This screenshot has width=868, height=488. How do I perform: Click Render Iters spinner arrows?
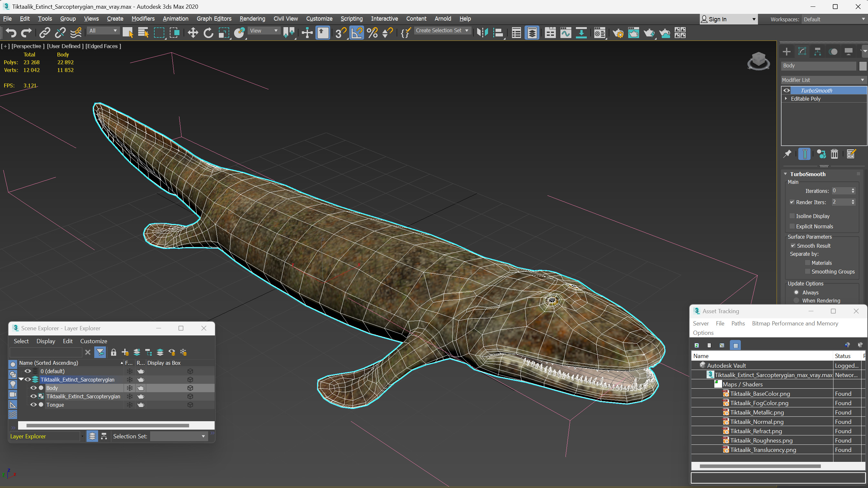(x=853, y=202)
